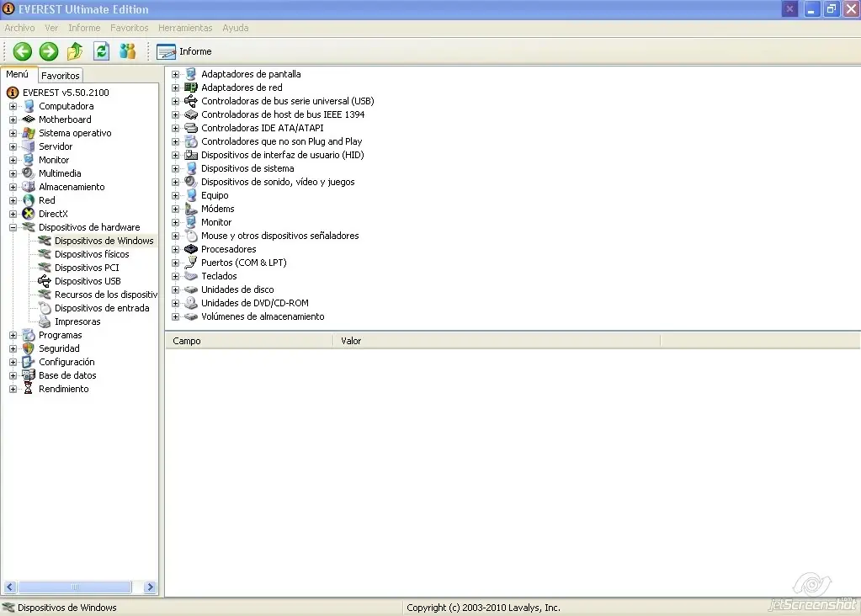861x616 pixels.
Task: Switch to the Favoritos tab in sidebar
Action: coord(61,76)
